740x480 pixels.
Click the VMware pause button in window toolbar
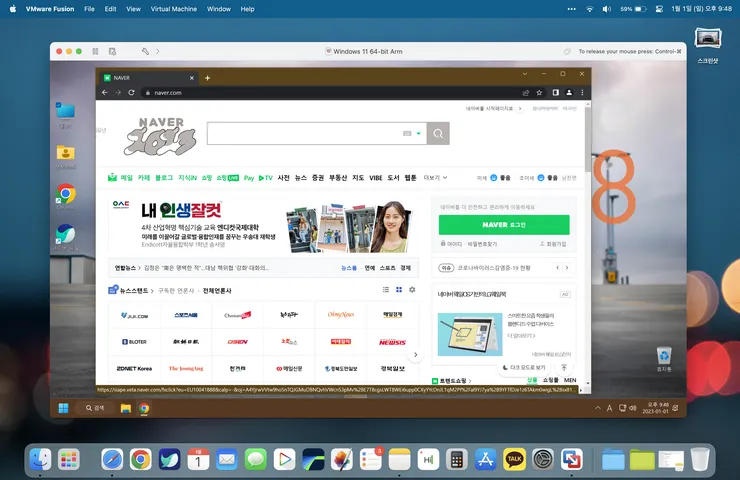95,51
